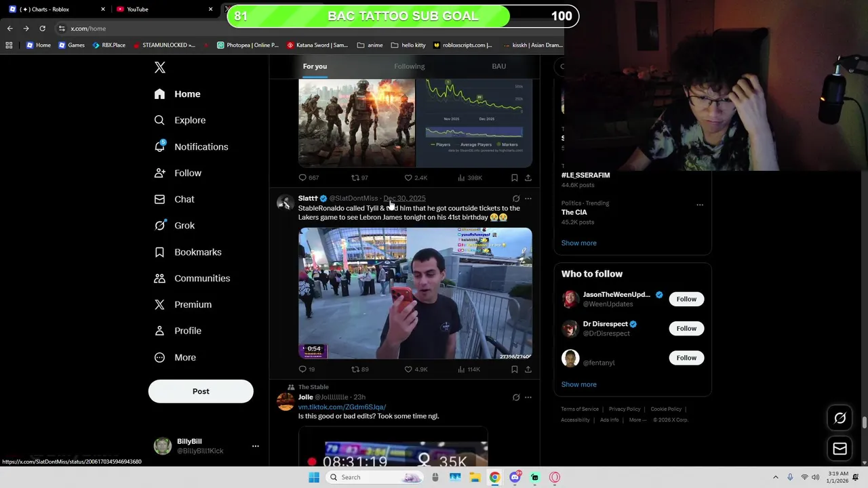Open the hello kitty bookmarks folder
868x488 pixels.
click(x=408, y=45)
